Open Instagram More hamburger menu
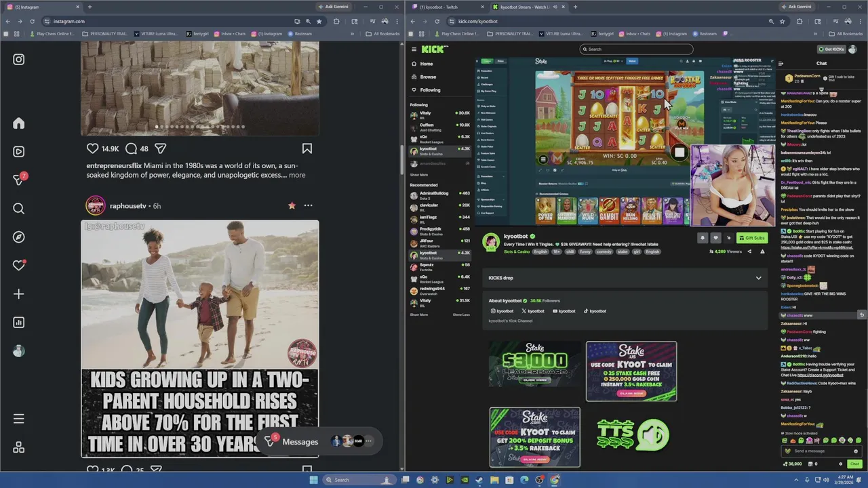 click(19, 419)
